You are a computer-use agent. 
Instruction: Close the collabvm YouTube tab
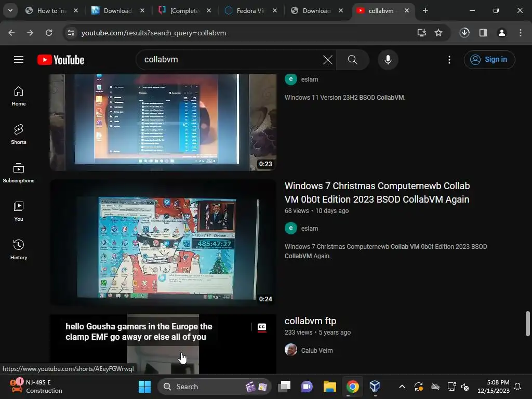click(x=407, y=11)
